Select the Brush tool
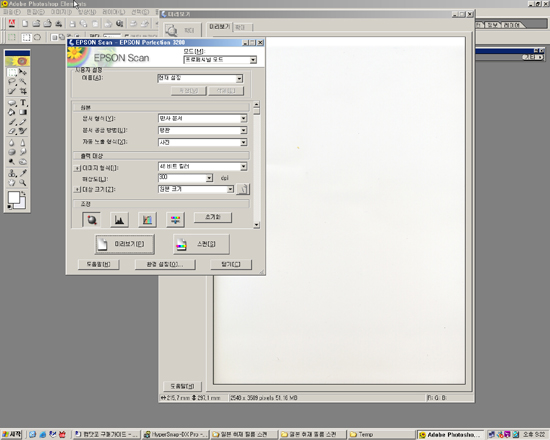550x440 pixels. pos(12,122)
